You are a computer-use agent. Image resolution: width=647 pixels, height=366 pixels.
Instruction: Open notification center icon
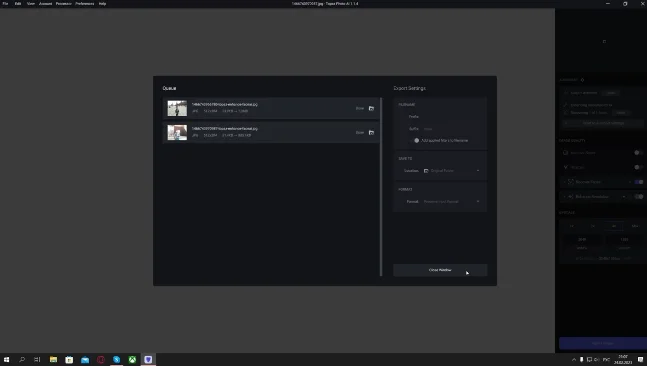(640, 360)
